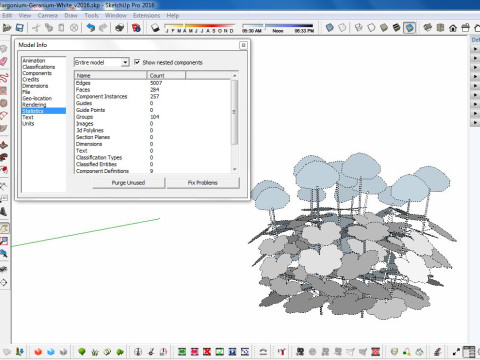480x360 pixels.
Task: Select Animation in Model Info list
Action: (x=34, y=60)
